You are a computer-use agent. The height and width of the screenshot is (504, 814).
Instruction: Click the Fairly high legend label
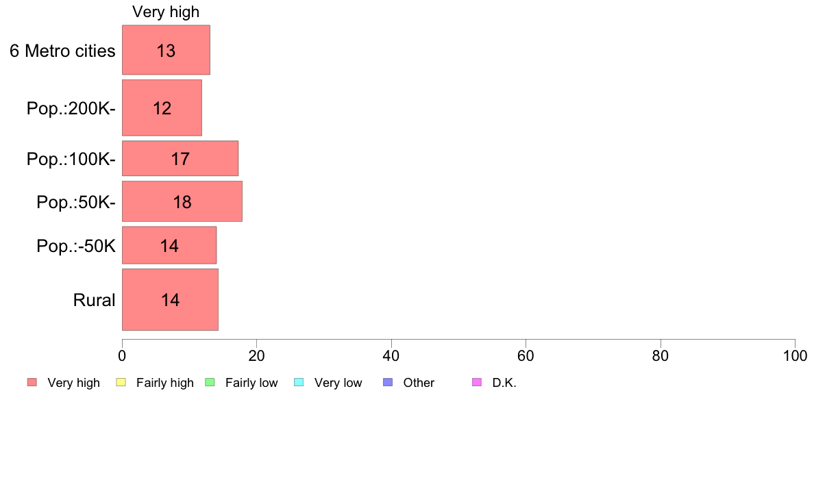point(165,383)
